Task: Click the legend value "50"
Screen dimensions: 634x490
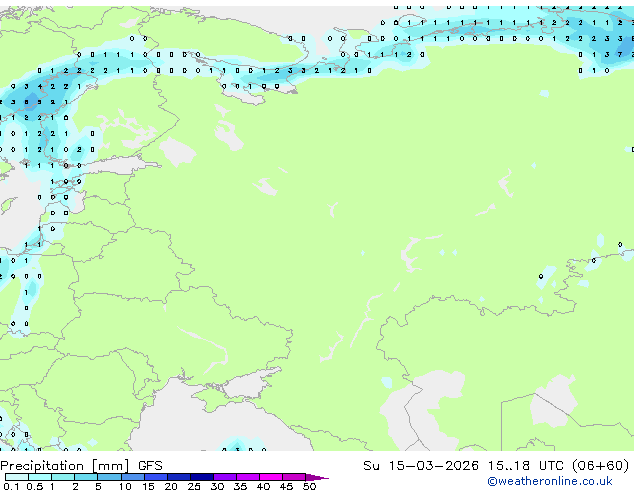Action: click(x=309, y=486)
